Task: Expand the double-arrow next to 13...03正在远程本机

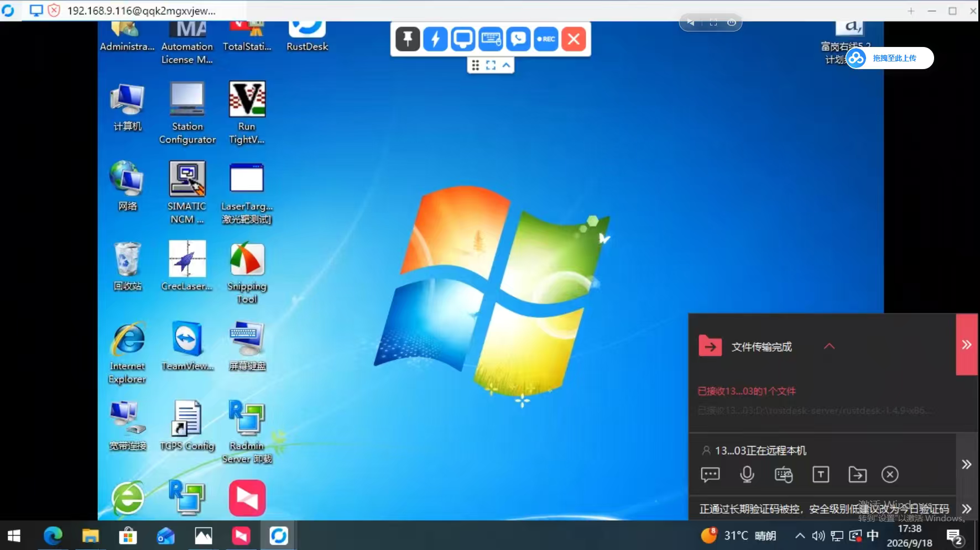Action: pos(967,464)
